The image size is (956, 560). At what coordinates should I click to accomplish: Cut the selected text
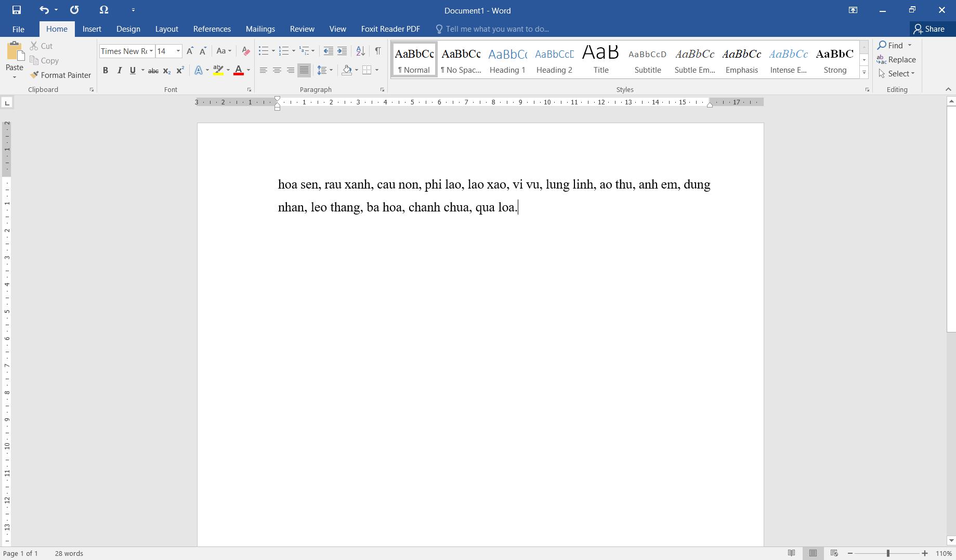click(42, 46)
